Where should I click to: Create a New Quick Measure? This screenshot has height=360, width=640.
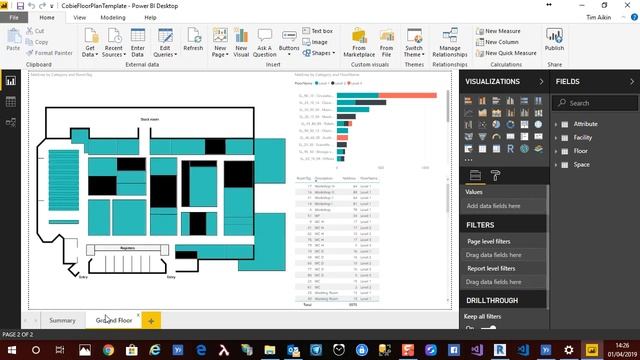tap(506, 53)
